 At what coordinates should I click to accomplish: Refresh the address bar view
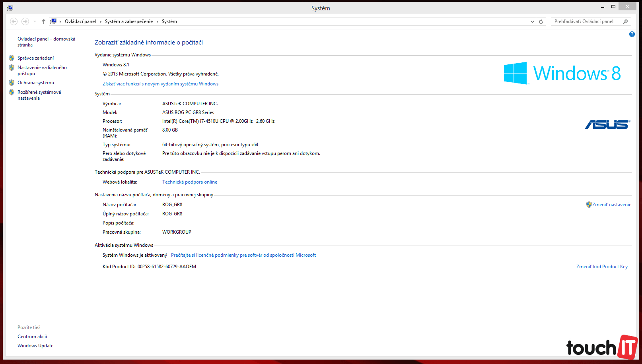point(541,21)
